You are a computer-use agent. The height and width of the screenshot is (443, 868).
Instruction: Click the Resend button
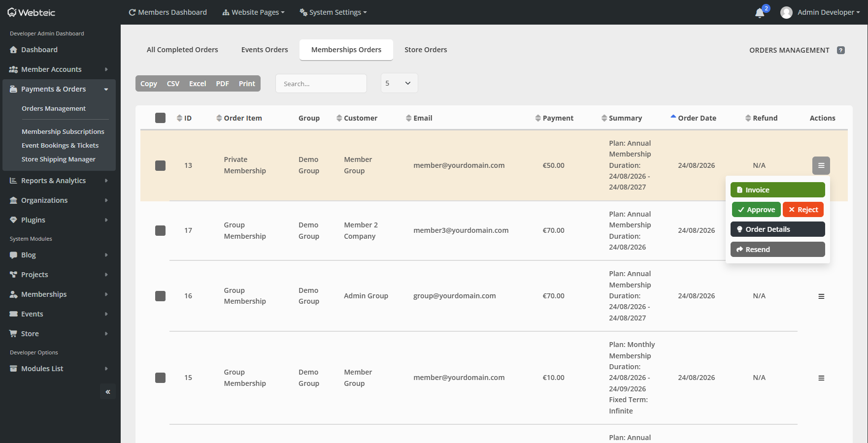pos(777,250)
